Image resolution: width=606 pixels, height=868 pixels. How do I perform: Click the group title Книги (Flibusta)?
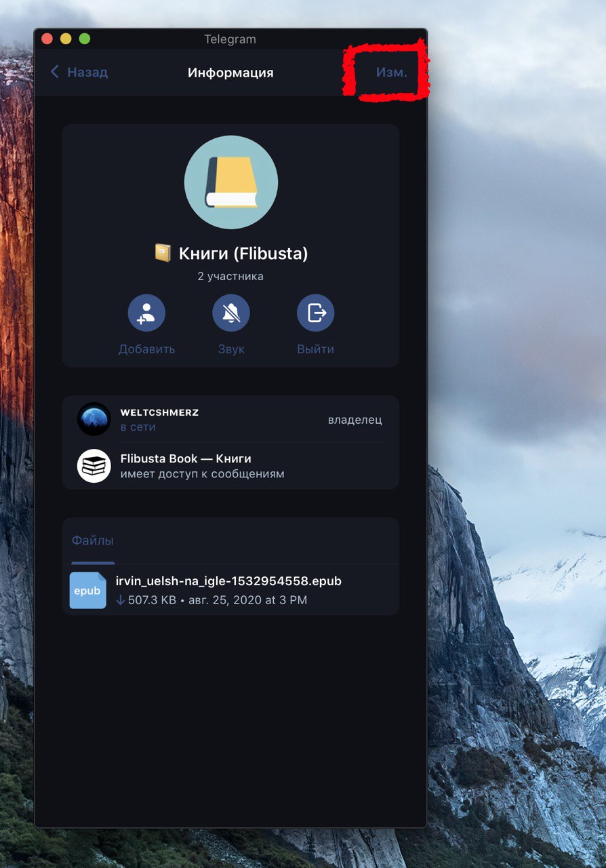(x=243, y=254)
